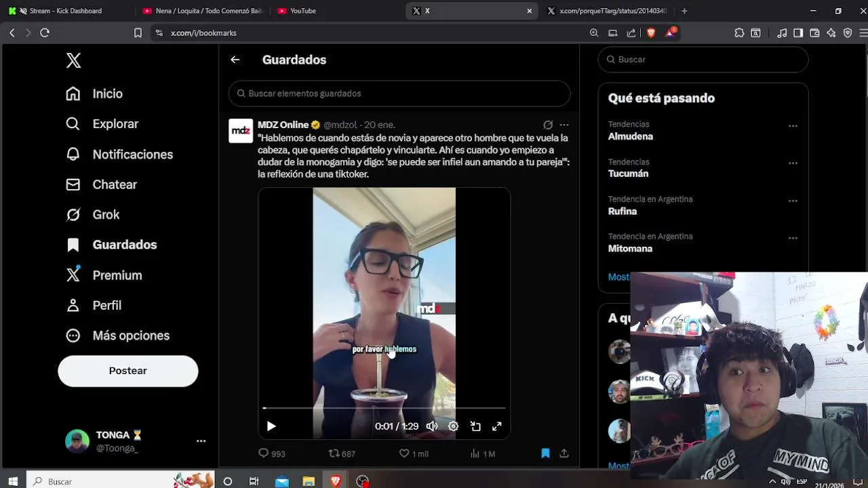Screen dimensions: 868x488
Task: Open options for the Mitomana trend
Action: (x=793, y=239)
